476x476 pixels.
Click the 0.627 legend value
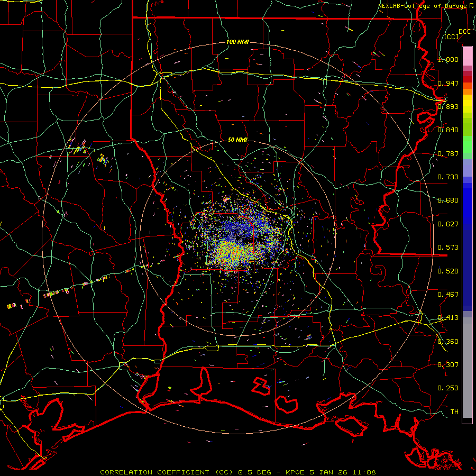click(448, 224)
